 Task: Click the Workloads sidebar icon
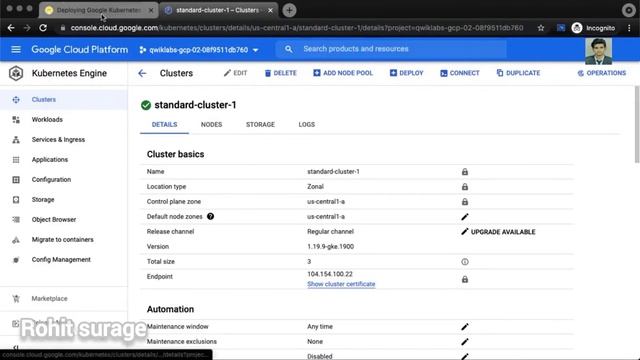point(16,120)
